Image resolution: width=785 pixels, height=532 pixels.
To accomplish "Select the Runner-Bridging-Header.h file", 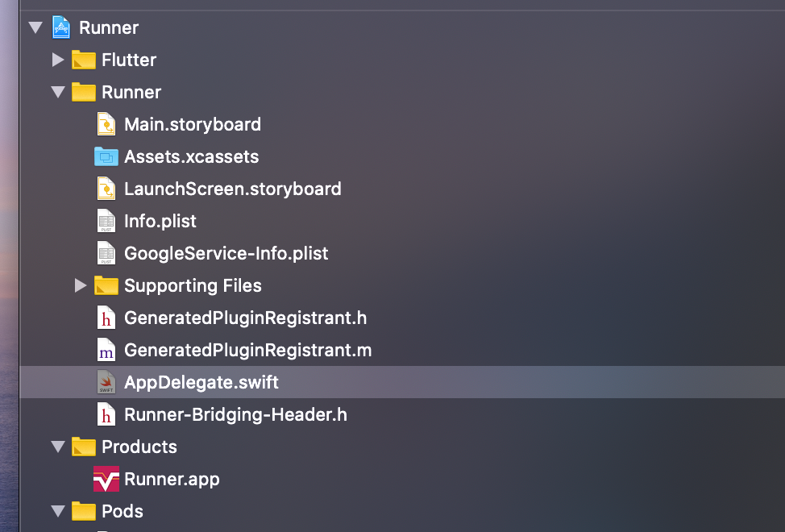I will click(235, 414).
